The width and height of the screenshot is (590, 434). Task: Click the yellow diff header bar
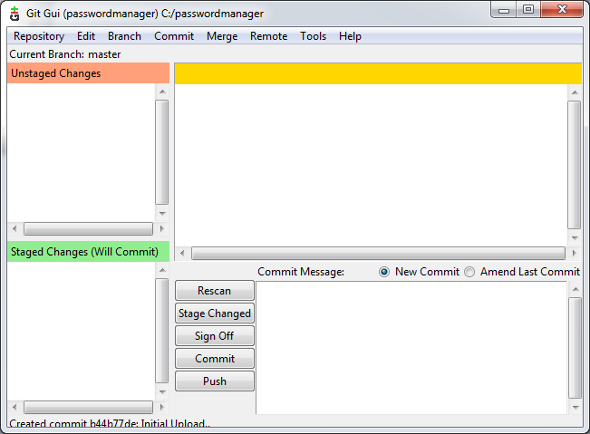[x=378, y=73]
